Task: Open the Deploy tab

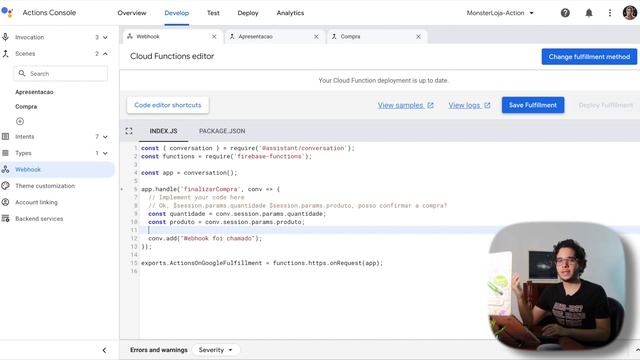Action: (x=248, y=13)
